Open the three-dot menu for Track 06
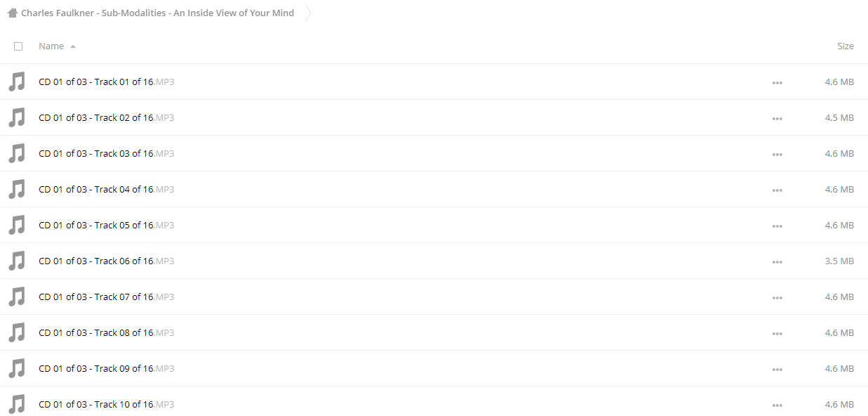 click(777, 261)
